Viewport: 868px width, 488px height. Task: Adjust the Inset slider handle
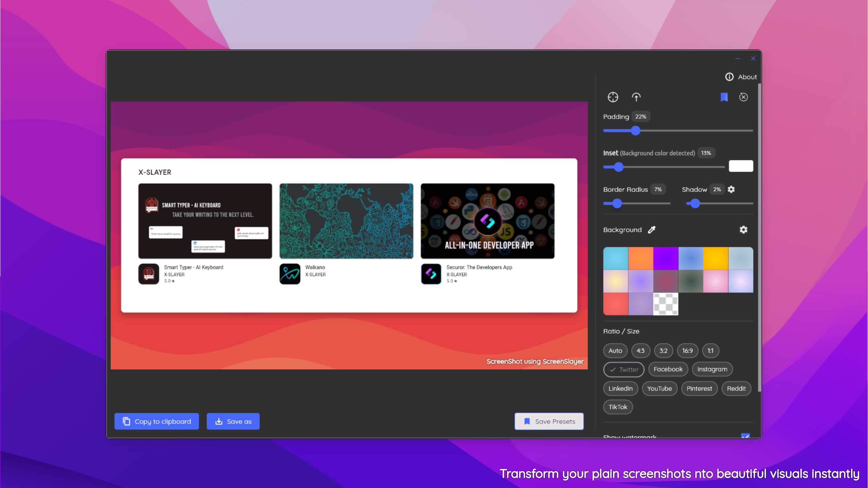(x=619, y=167)
